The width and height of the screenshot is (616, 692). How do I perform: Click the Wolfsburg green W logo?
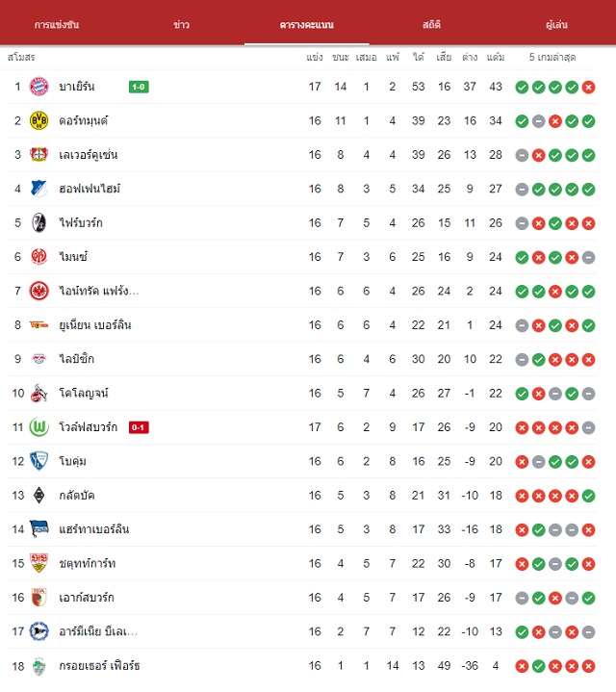[38, 427]
